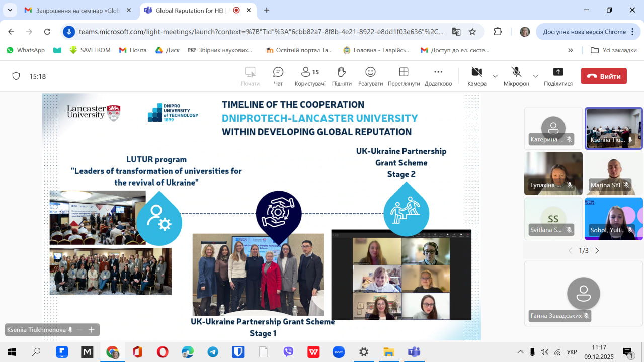This screenshot has height=362, width=644.
Task: Open the Диск Google Drive bookmark
Action: pos(168,50)
